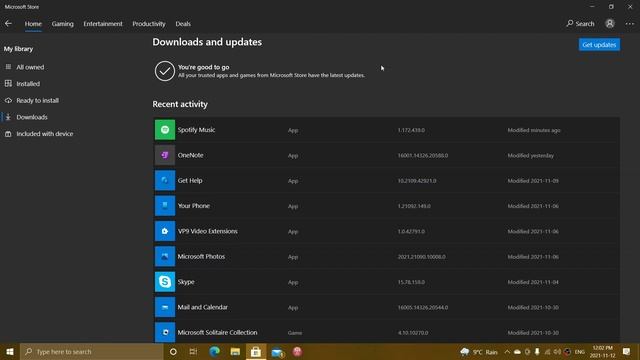Switch to the Gaming tab
Image resolution: width=640 pixels, height=360 pixels.
[x=62, y=24]
